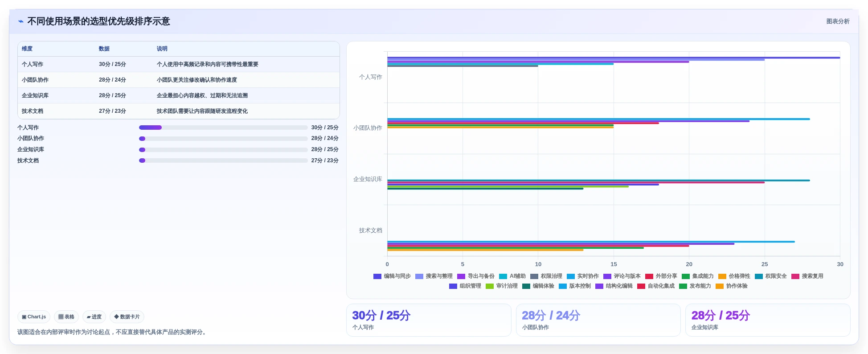The height and width of the screenshot is (354, 868).
Task: Toggle the 组织管理 legend item
Action: point(465,286)
